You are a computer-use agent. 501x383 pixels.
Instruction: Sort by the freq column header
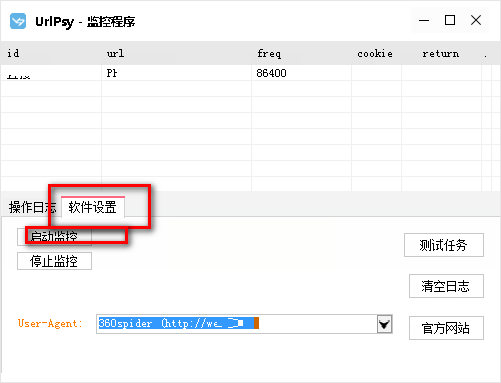301,53
